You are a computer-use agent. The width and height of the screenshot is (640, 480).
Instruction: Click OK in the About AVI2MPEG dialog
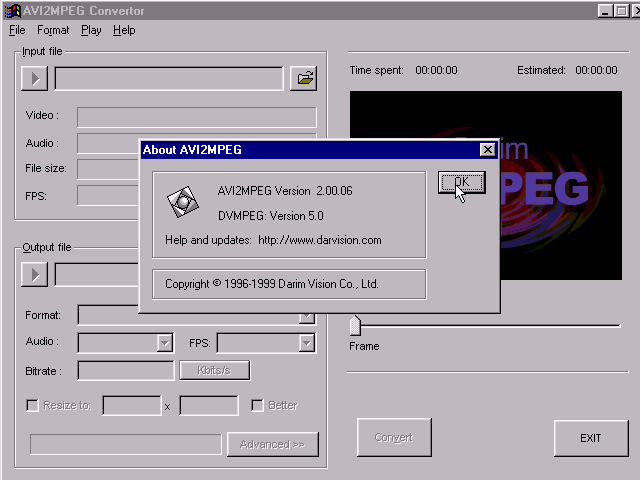point(462,182)
